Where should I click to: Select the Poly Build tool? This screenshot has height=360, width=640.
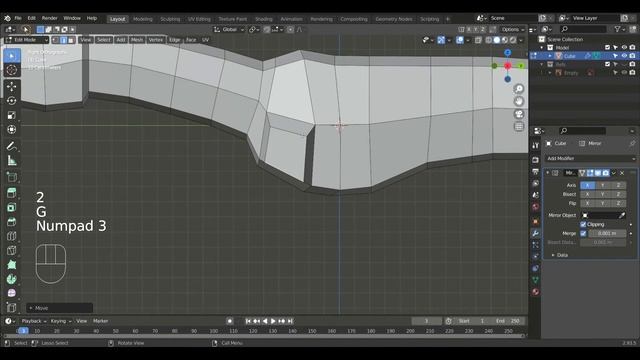pos(11,264)
